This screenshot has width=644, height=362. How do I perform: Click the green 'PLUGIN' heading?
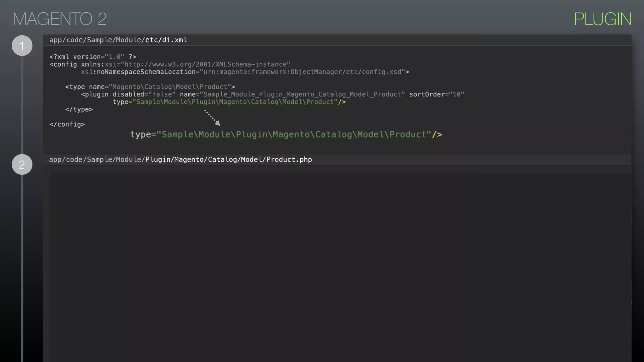click(602, 19)
